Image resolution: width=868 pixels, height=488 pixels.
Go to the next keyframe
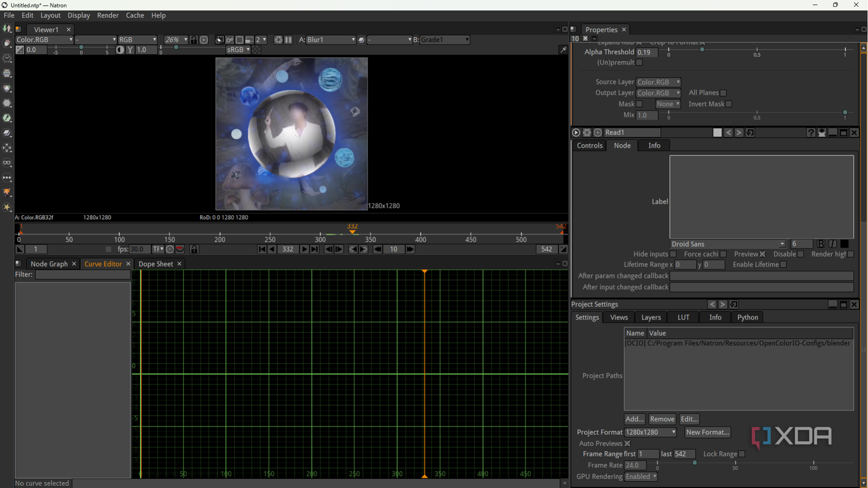(x=363, y=249)
